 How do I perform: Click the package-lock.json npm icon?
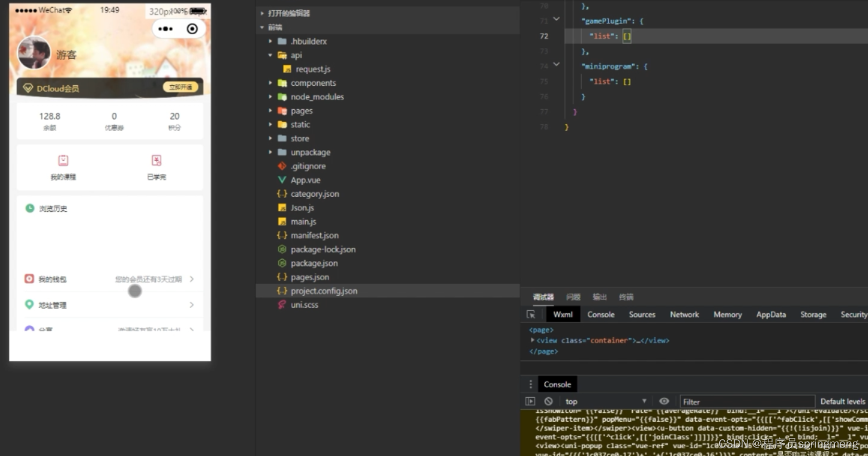click(282, 249)
